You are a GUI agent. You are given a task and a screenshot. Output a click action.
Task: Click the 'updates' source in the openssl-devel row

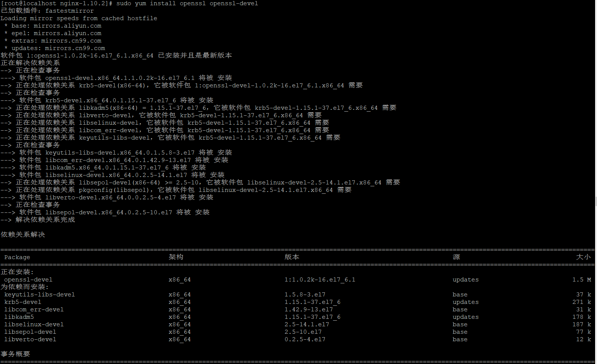click(x=466, y=280)
